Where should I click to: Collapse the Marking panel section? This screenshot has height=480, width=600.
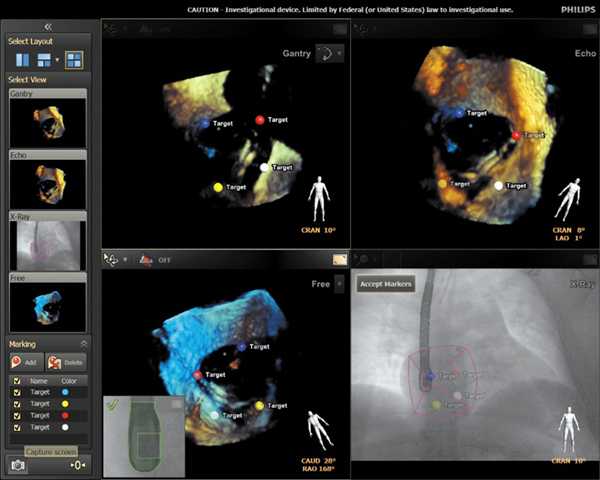(85, 343)
